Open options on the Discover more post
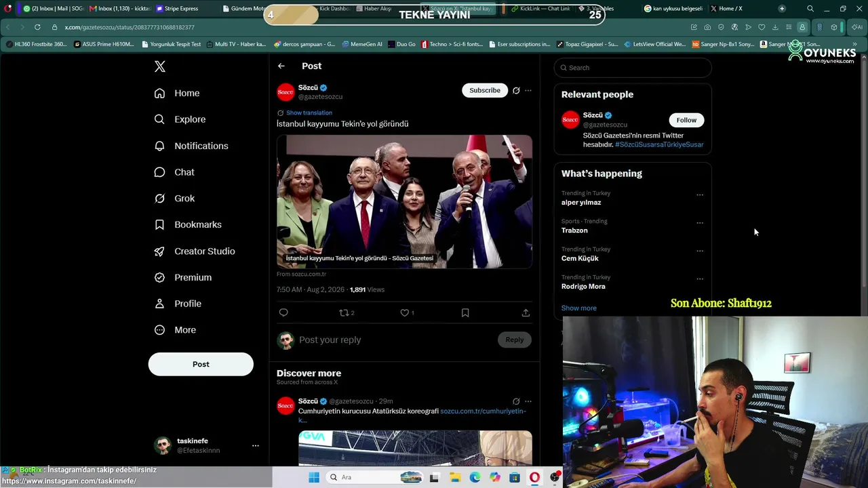The height and width of the screenshot is (488, 868). point(528,401)
